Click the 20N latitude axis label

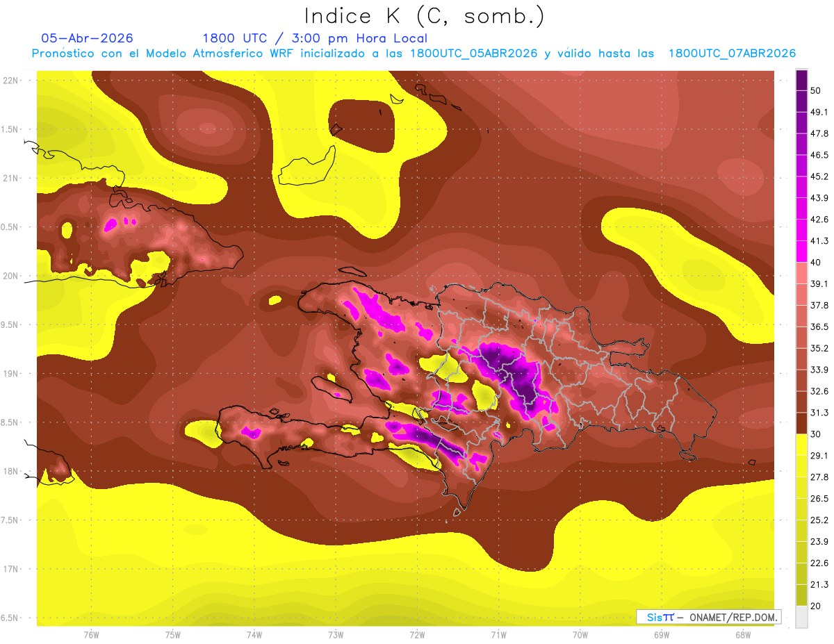[10, 276]
